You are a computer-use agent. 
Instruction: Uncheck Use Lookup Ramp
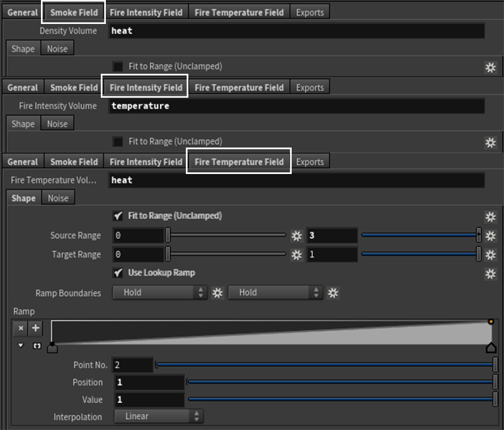pyautogui.click(x=118, y=274)
